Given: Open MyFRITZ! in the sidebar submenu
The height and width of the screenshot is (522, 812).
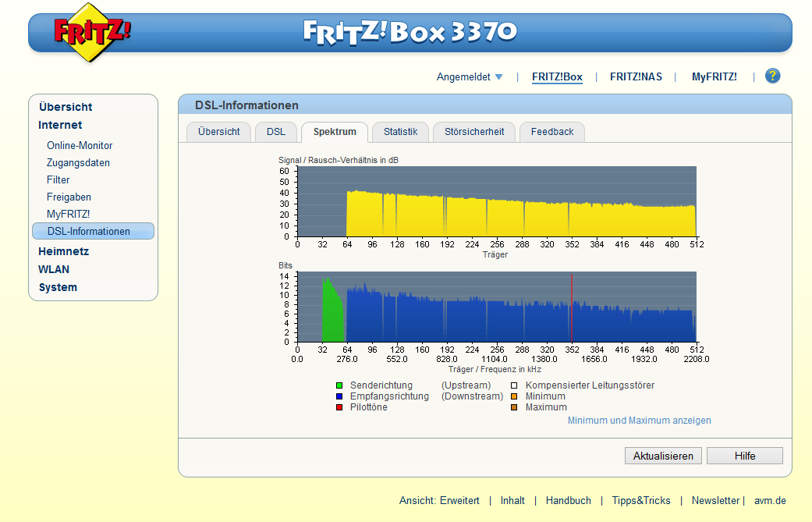Looking at the screenshot, I should (x=69, y=214).
